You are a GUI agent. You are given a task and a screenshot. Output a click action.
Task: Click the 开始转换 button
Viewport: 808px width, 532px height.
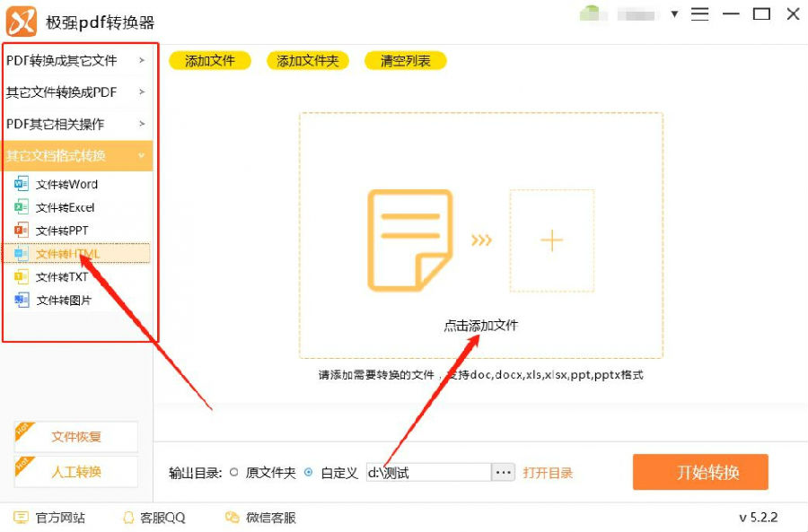pyautogui.click(x=700, y=472)
